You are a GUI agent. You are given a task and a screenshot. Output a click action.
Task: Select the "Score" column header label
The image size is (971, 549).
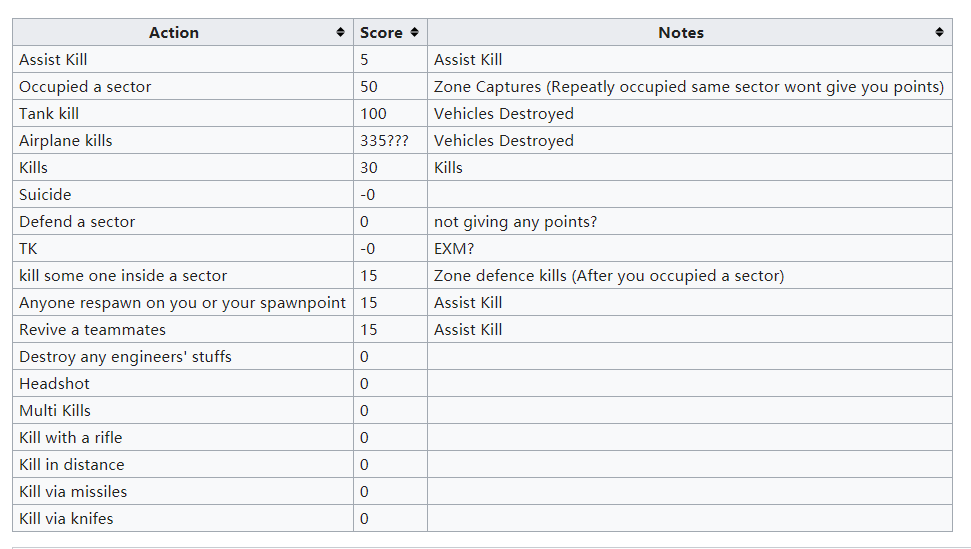point(381,33)
